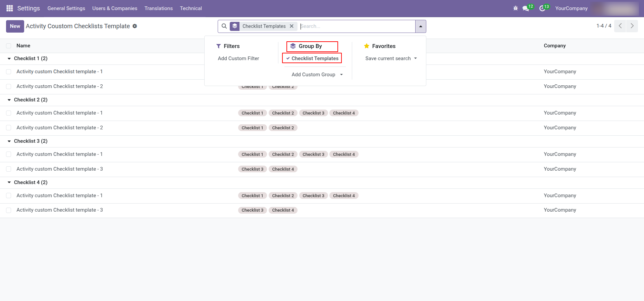Open the blurred user avatar menu

615,8
